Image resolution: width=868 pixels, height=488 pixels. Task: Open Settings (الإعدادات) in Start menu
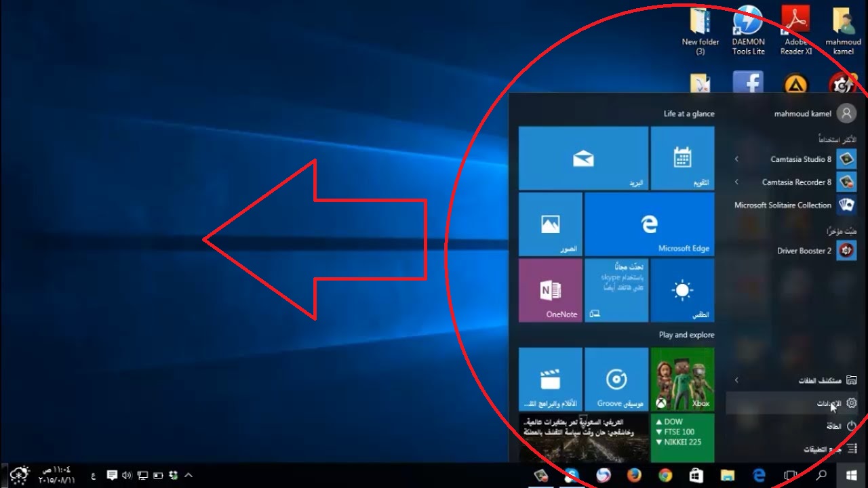793,403
